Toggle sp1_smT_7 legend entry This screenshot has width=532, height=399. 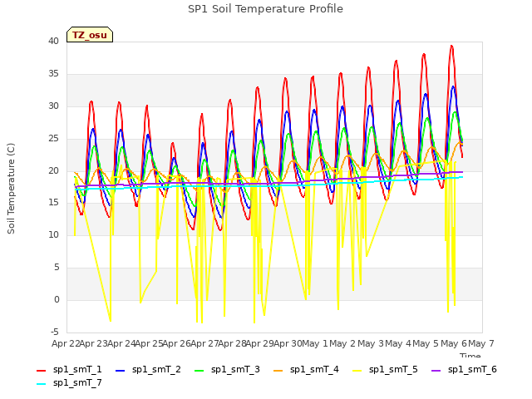pyautogui.click(x=69, y=383)
